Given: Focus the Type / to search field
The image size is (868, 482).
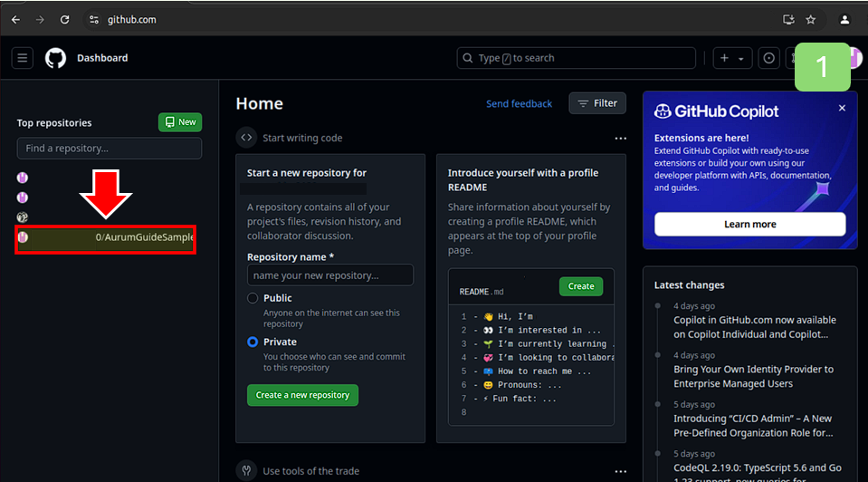Looking at the screenshot, I should tap(576, 58).
